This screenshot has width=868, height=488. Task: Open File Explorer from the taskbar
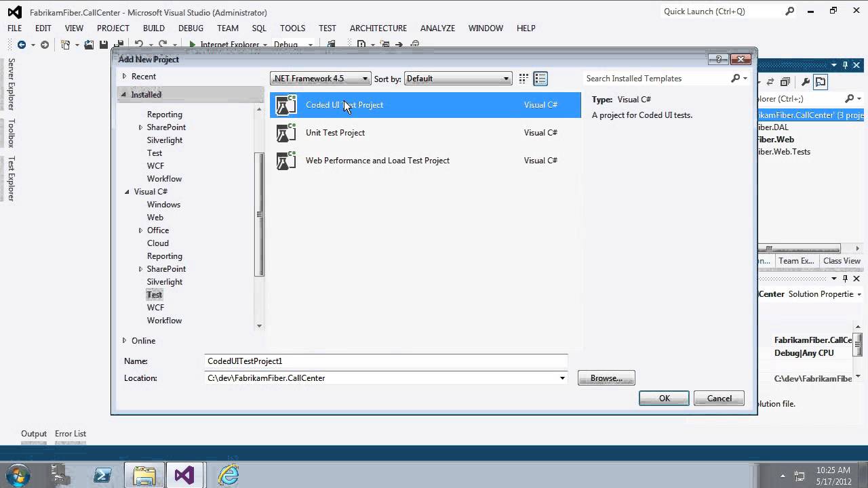[x=144, y=475]
